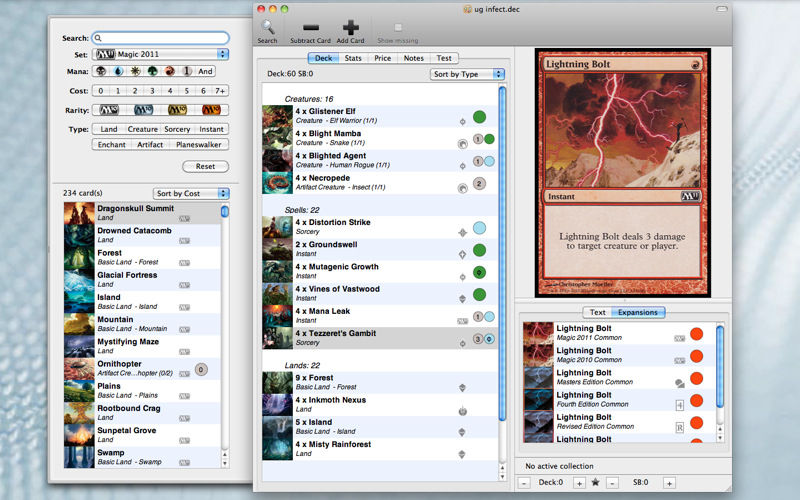Click the minus button left of Deck:0

click(524, 483)
